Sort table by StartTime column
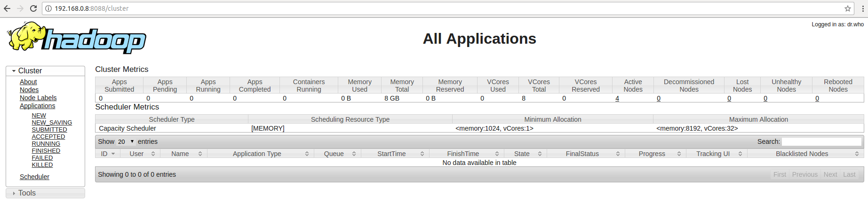 point(391,154)
